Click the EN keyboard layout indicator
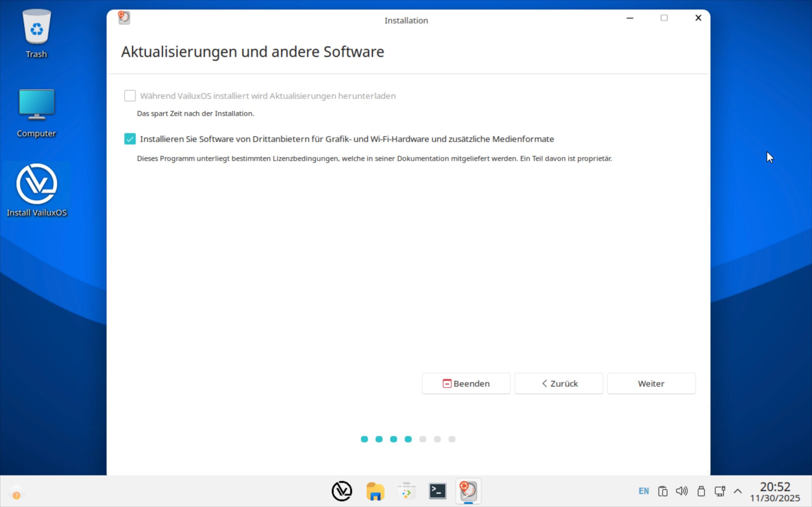The width and height of the screenshot is (812, 507). point(644,491)
